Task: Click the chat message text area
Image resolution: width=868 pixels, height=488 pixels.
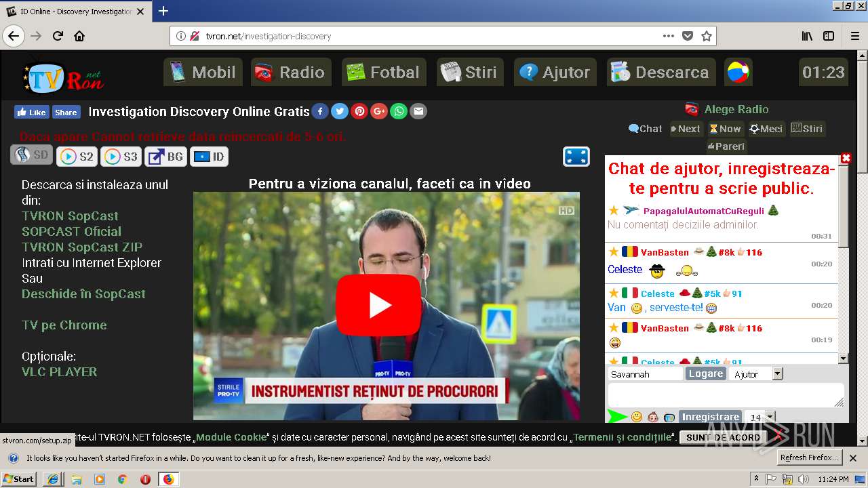Action: [726, 395]
